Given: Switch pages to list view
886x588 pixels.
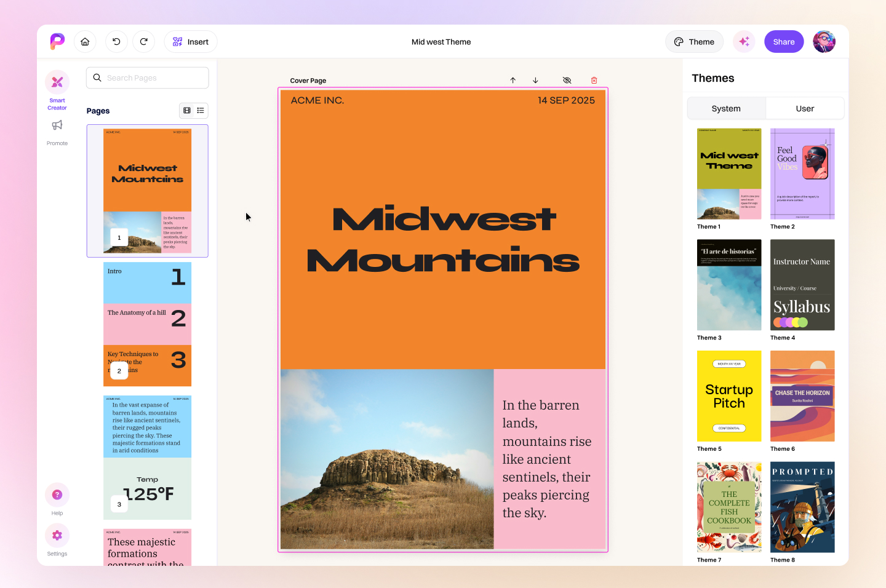Looking at the screenshot, I should point(201,111).
